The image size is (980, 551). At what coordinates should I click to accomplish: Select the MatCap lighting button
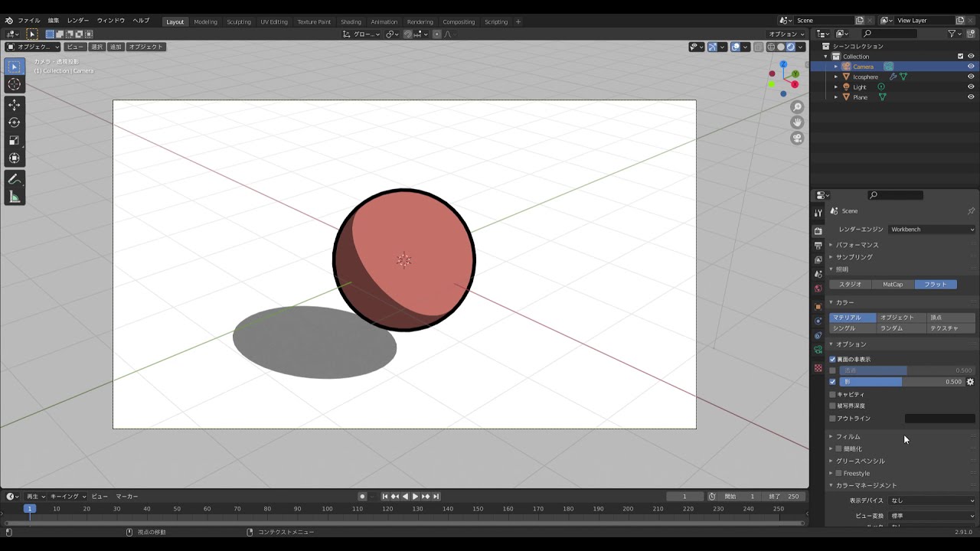coord(893,284)
